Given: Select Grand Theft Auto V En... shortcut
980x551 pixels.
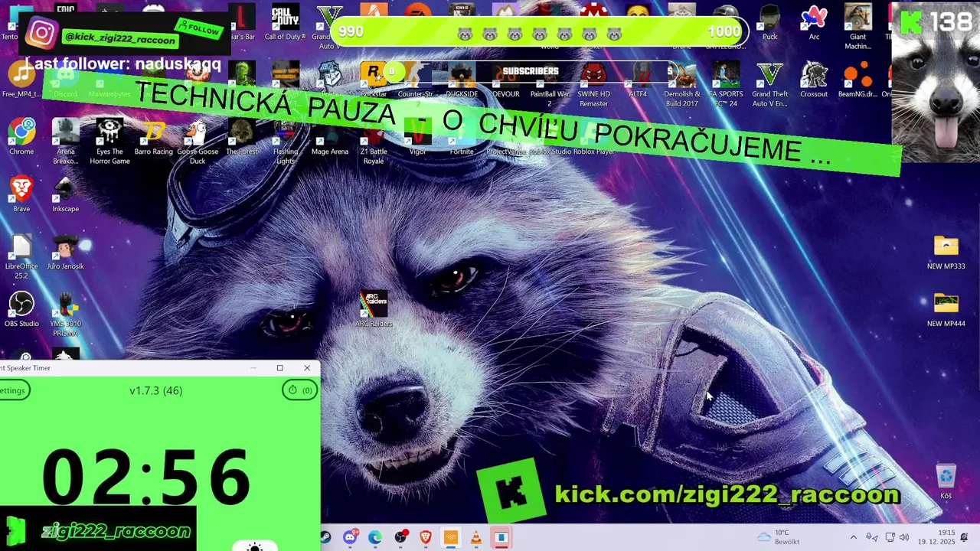Looking at the screenshot, I should (x=769, y=84).
